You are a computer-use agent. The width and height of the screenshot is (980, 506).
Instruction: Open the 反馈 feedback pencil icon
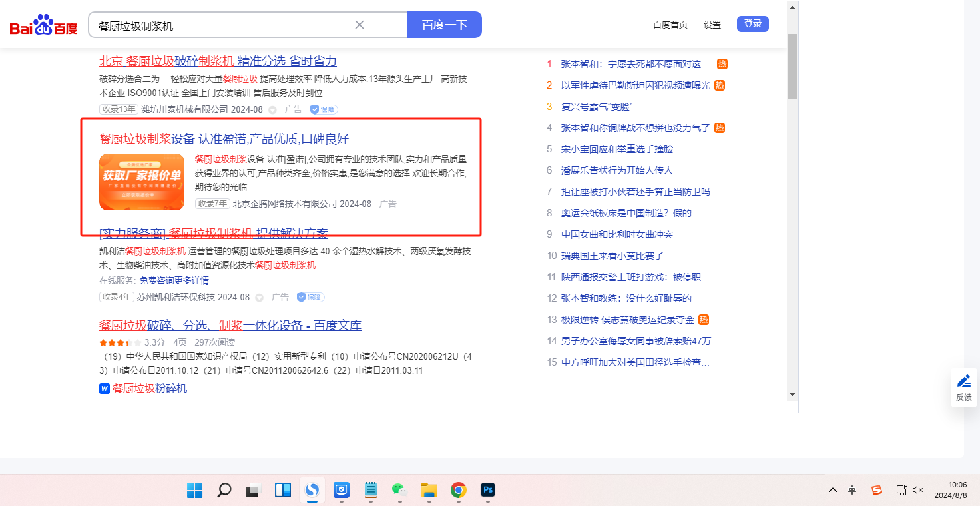coord(963,381)
